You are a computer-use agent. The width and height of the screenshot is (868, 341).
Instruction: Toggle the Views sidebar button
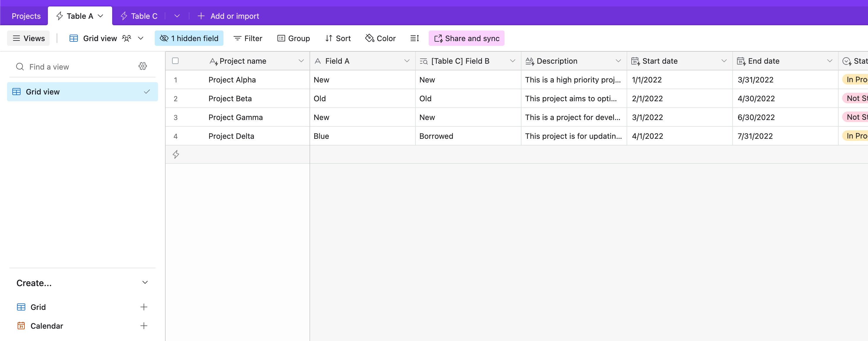pyautogui.click(x=28, y=38)
